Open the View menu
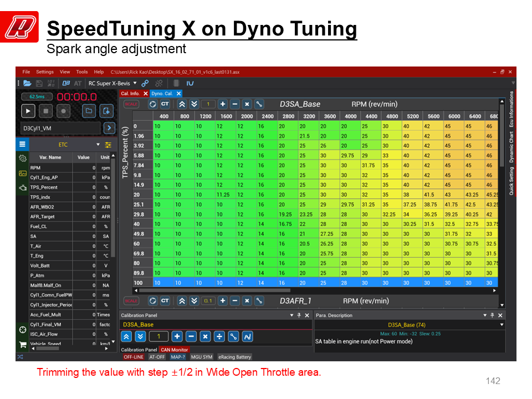532x399 pixels. click(65, 72)
